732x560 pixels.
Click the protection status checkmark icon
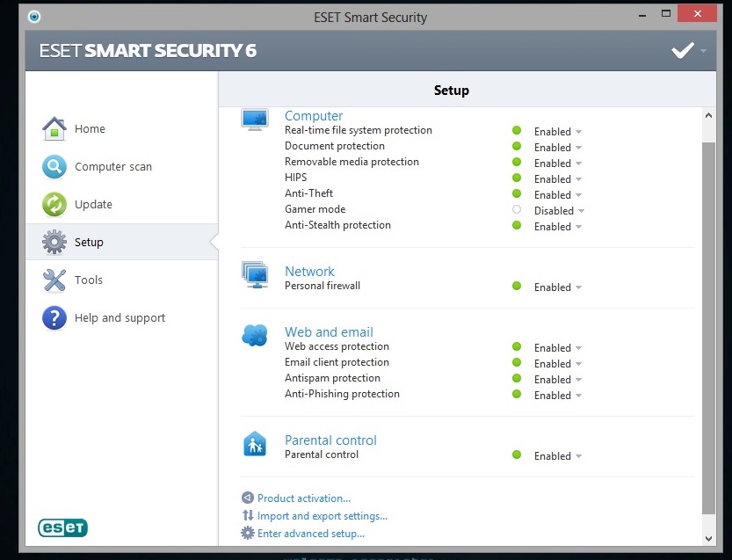683,50
